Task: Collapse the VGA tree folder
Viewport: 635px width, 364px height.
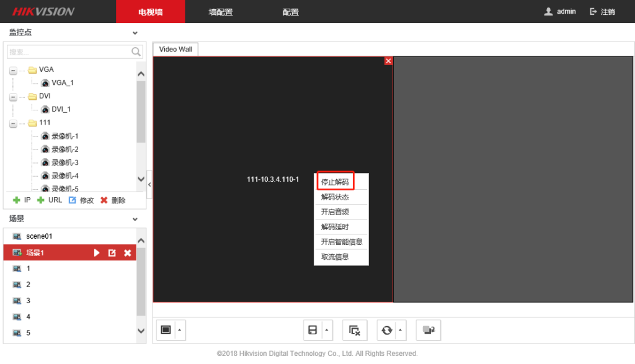Action: (13, 70)
